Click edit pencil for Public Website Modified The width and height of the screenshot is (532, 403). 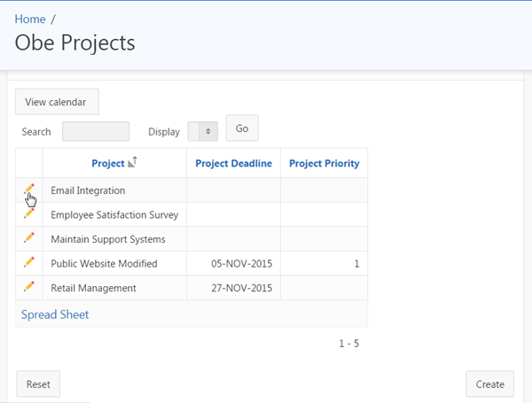pyautogui.click(x=29, y=262)
